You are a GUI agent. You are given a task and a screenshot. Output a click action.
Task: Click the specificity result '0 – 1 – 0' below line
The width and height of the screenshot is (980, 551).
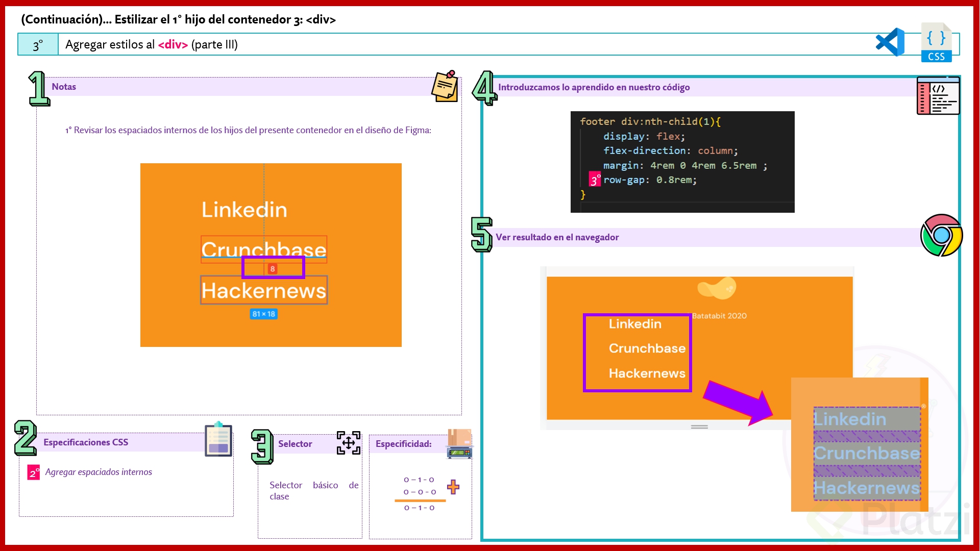pyautogui.click(x=420, y=508)
